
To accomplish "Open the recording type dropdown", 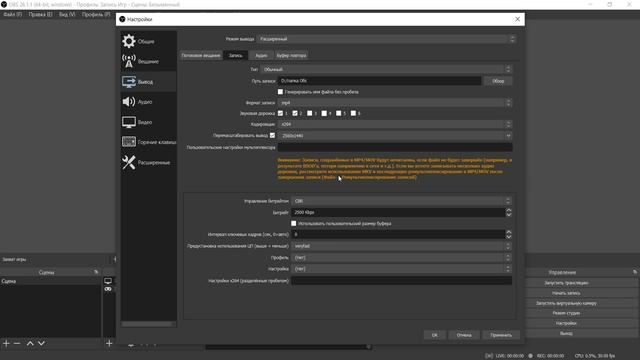I will 386,69.
